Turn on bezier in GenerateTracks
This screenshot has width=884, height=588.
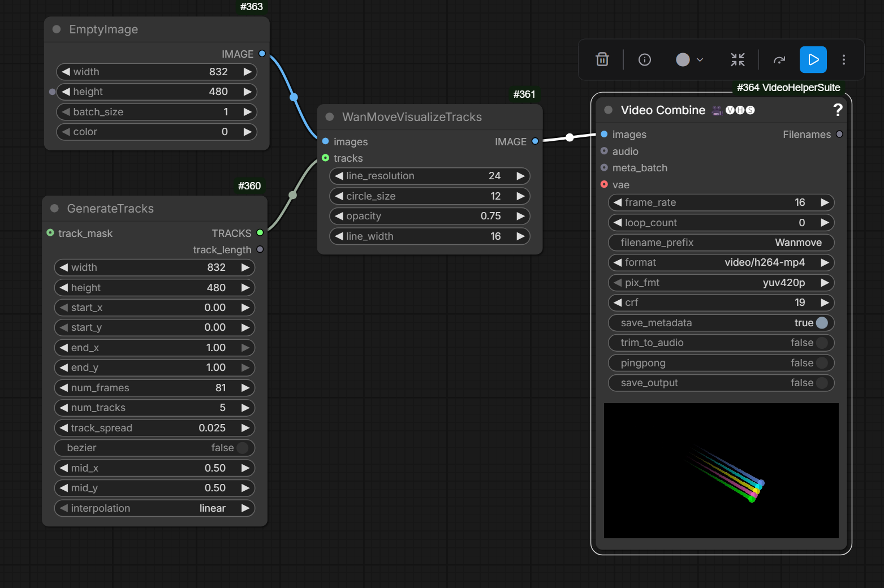(243, 448)
